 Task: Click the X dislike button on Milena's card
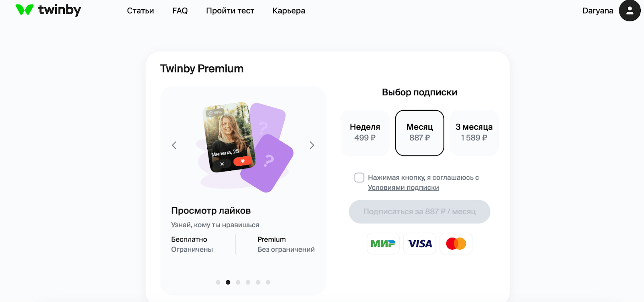click(x=222, y=164)
